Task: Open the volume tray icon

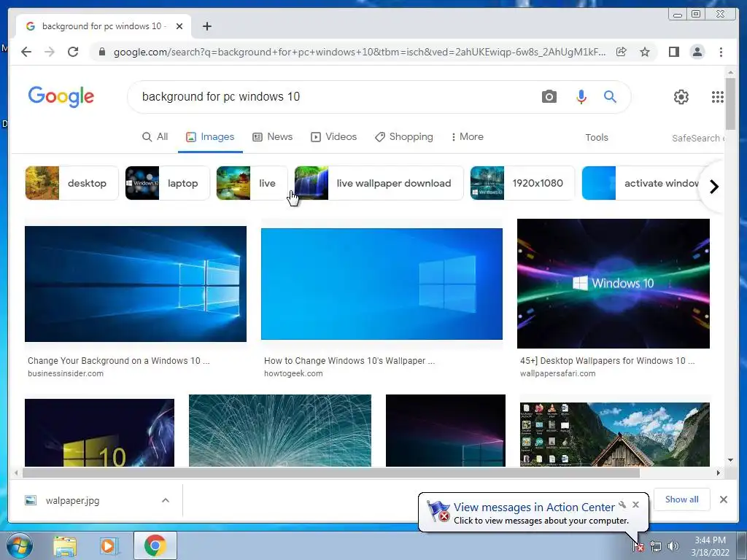Action: [x=673, y=547]
